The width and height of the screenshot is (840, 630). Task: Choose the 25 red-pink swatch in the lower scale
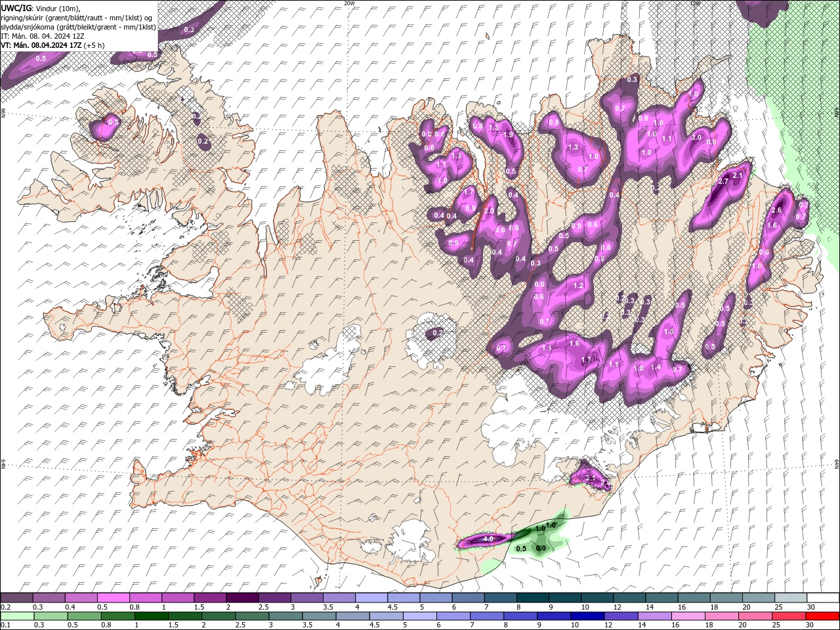coord(789,616)
